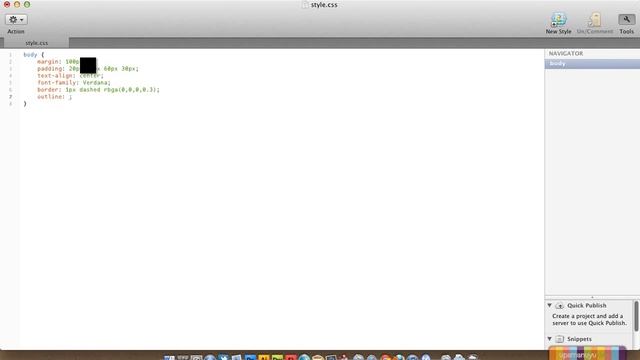The height and width of the screenshot is (360, 640).
Task: Collapse the Quick Publish section
Action: click(x=549, y=305)
